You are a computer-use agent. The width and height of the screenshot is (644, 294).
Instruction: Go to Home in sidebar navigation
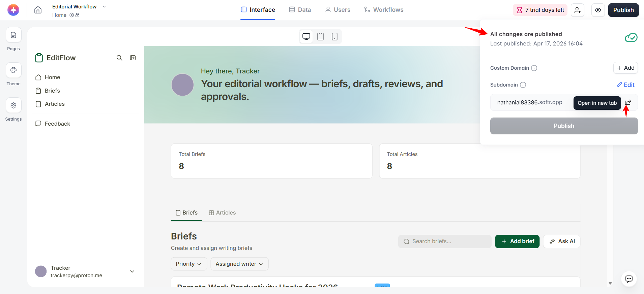(48, 77)
